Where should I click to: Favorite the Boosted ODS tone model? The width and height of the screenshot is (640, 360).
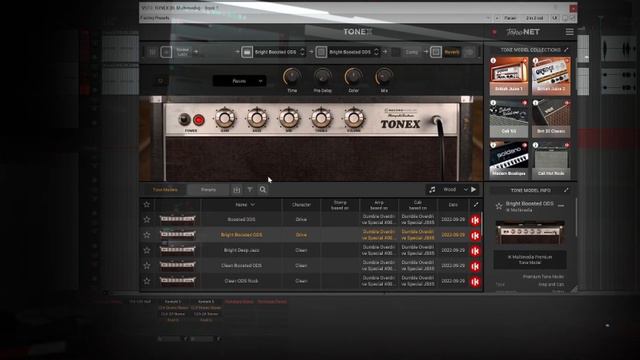coord(147,220)
